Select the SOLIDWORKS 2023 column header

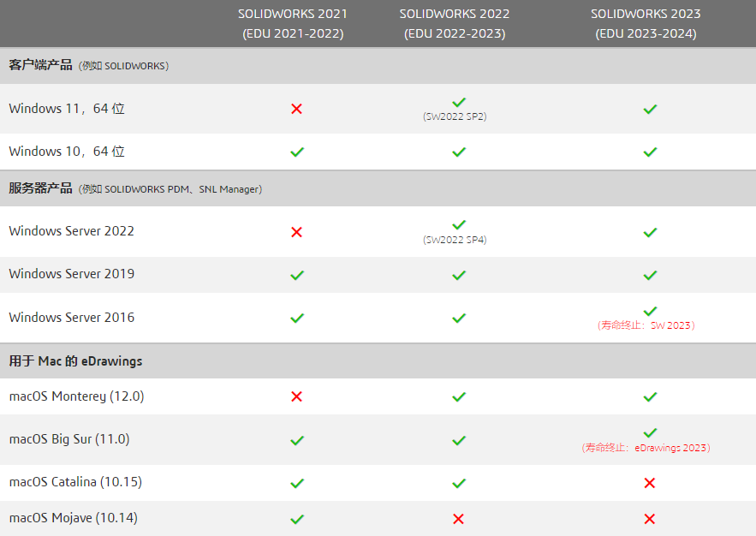pyautogui.click(x=646, y=24)
